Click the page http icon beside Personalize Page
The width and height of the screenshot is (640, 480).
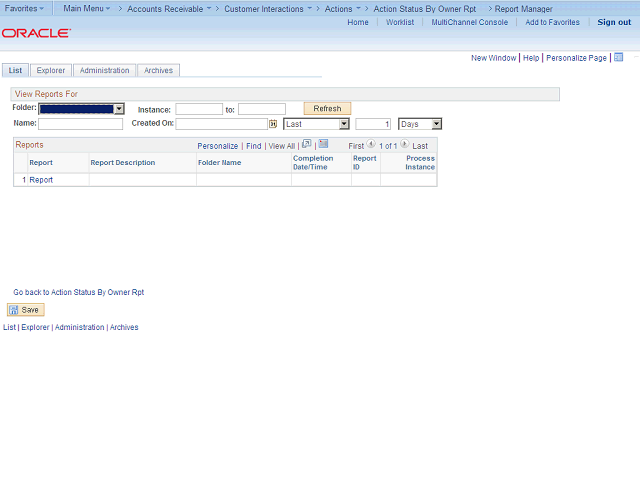(619, 58)
